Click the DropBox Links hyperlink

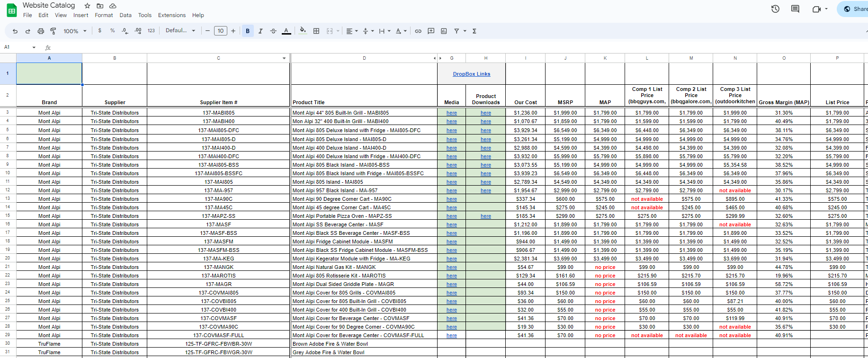[471, 74]
